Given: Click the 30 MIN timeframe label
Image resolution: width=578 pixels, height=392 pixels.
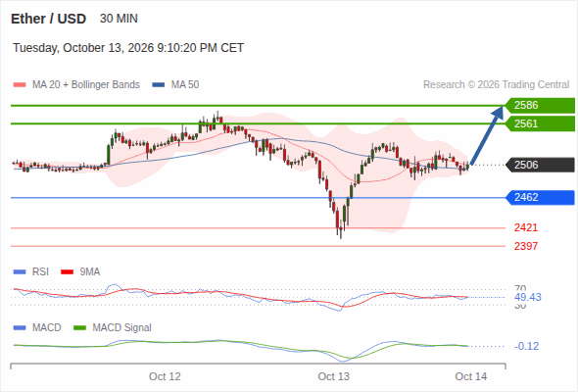Looking at the screenshot, I should [119, 19].
